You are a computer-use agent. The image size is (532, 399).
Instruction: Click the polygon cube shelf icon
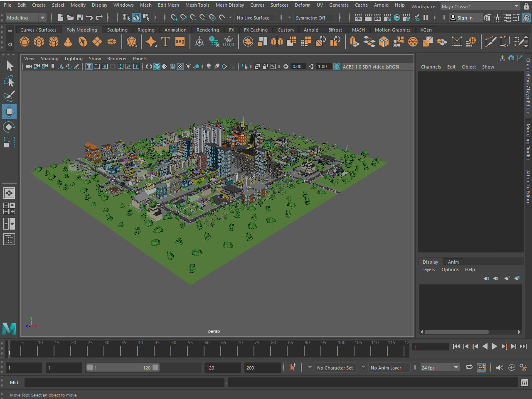click(x=39, y=42)
